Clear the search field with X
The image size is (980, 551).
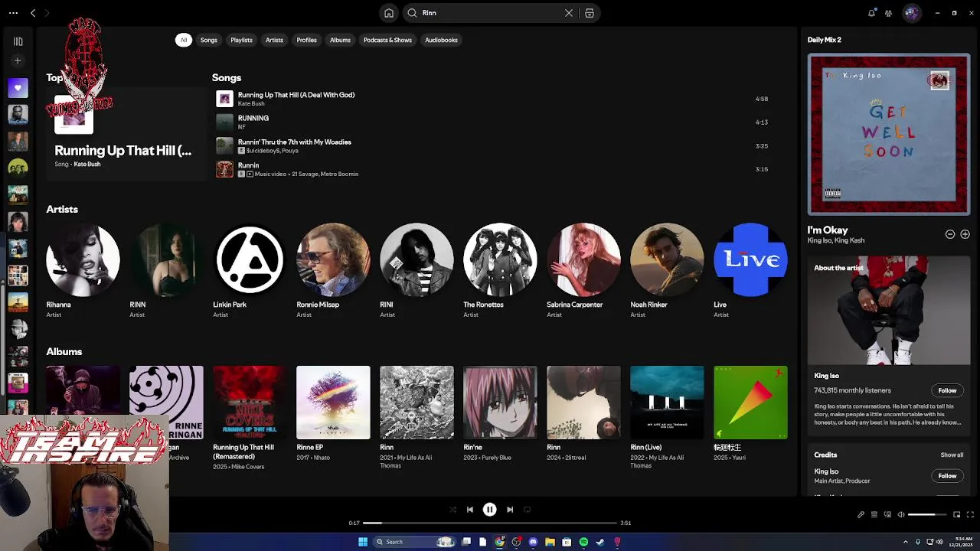[x=569, y=13]
